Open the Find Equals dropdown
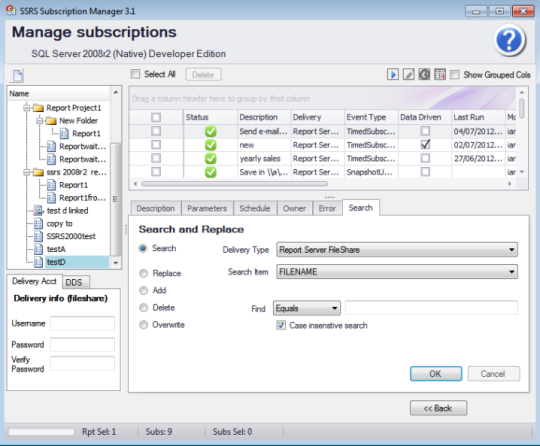 pos(307,308)
